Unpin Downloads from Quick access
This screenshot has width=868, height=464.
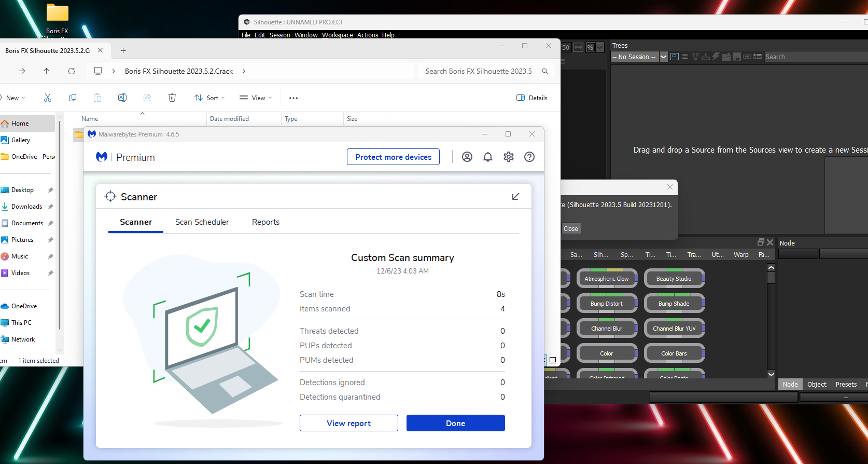pyautogui.click(x=50, y=207)
